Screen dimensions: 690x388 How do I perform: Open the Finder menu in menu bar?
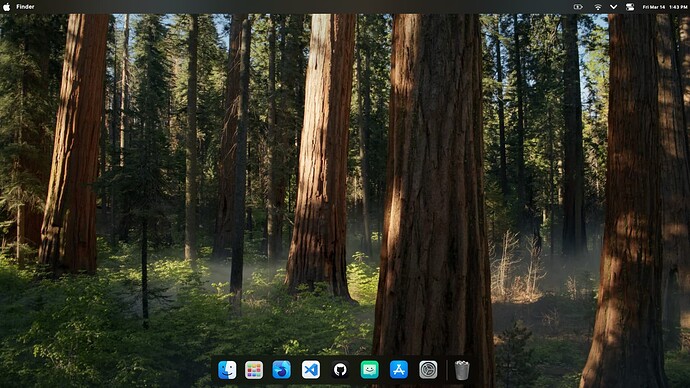tap(25, 7)
